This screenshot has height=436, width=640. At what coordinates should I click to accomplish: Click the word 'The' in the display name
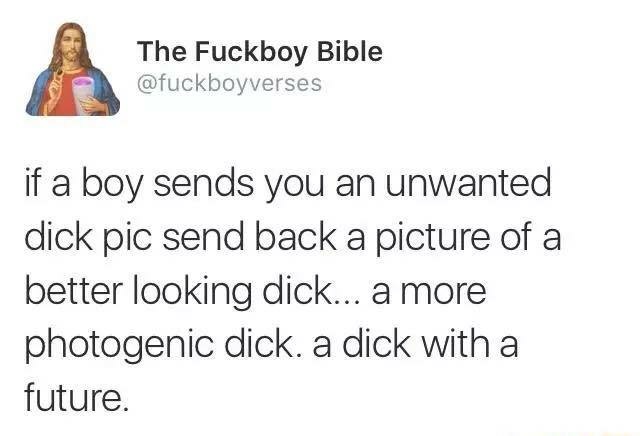(x=162, y=51)
